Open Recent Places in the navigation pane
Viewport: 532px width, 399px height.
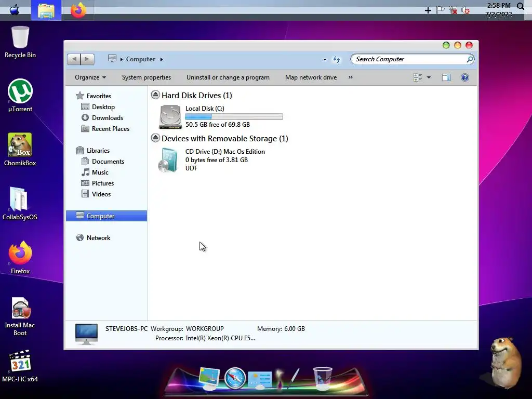[111, 129]
